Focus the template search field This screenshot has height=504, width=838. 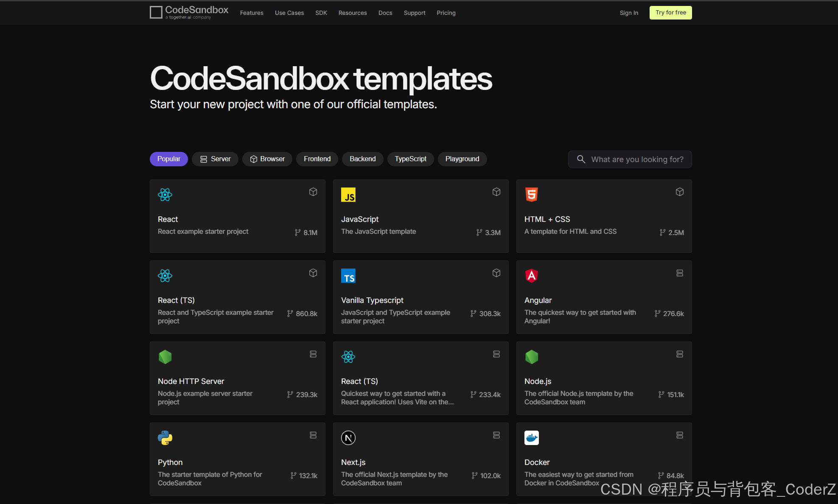[x=637, y=160]
